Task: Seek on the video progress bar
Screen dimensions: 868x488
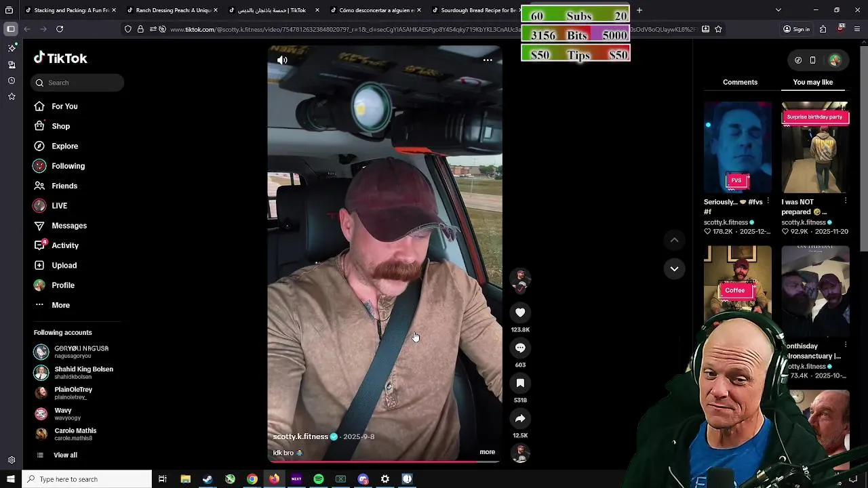Action: (x=384, y=462)
